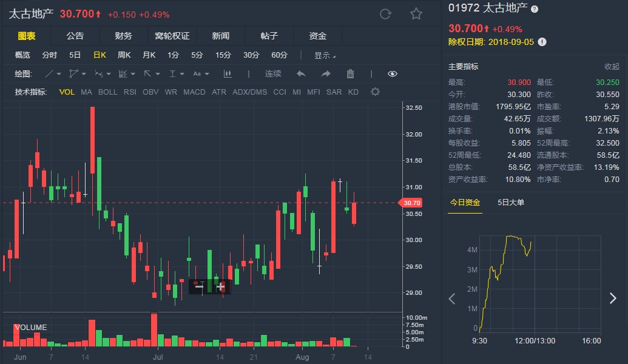
Task: Select the 今日资金 tab
Action: [465, 203]
